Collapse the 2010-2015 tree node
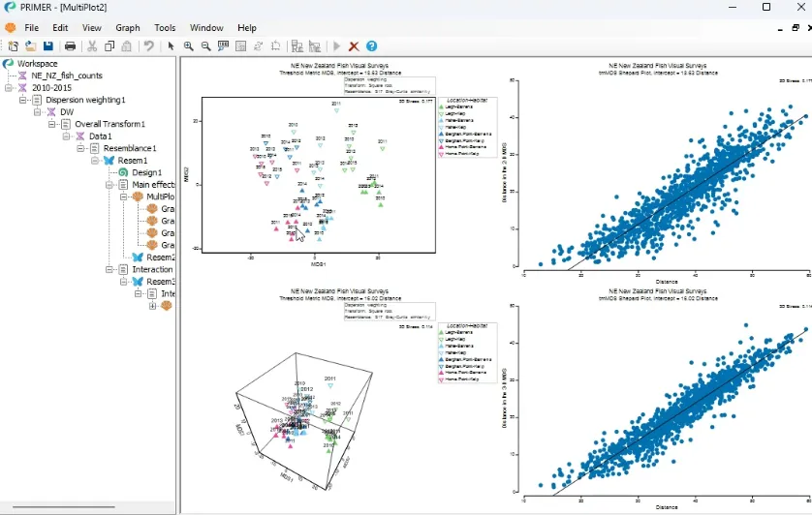The width and height of the screenshot is (812, 515). (9, 88)
